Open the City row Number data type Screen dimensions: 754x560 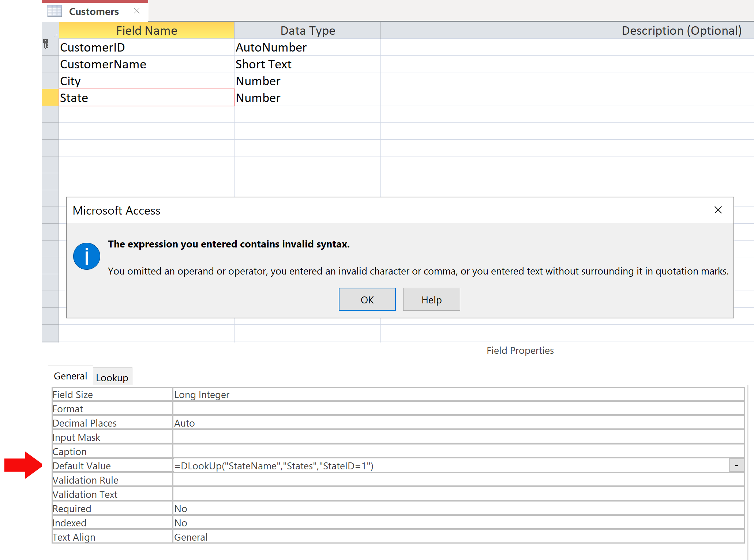pyautogui.click(x=307, y=81)
